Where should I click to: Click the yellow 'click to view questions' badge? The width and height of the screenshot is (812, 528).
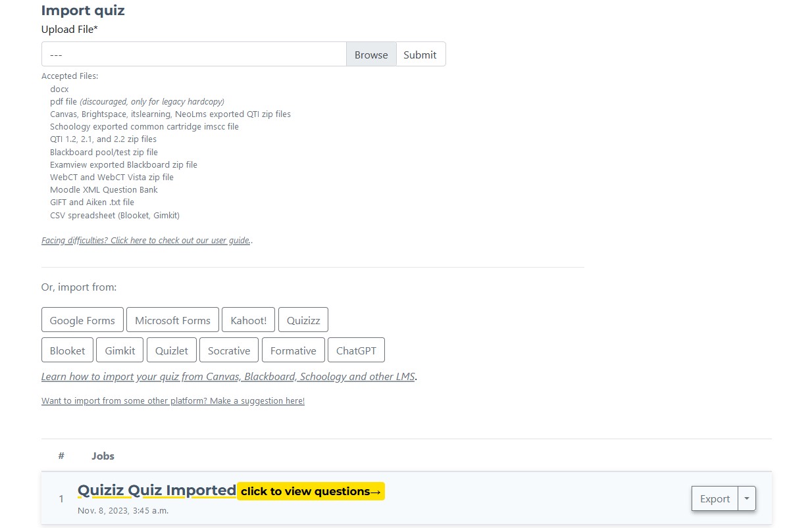click(x=311, y=491)
